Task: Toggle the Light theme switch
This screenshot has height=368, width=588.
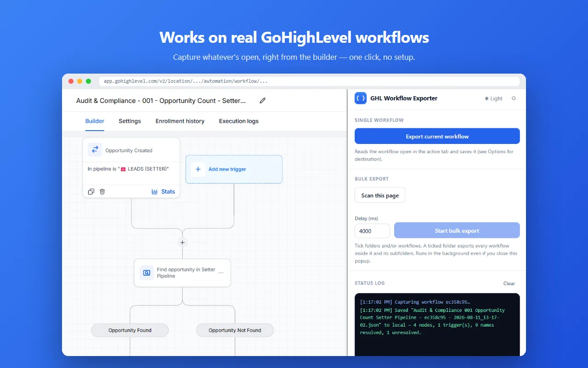Action: (x=493, y=98)
